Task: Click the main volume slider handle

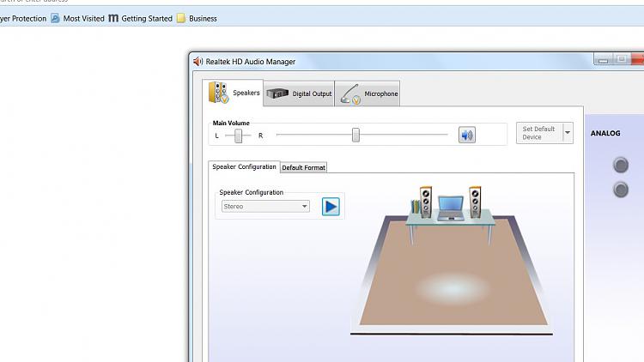Action: tap(355, 135)
